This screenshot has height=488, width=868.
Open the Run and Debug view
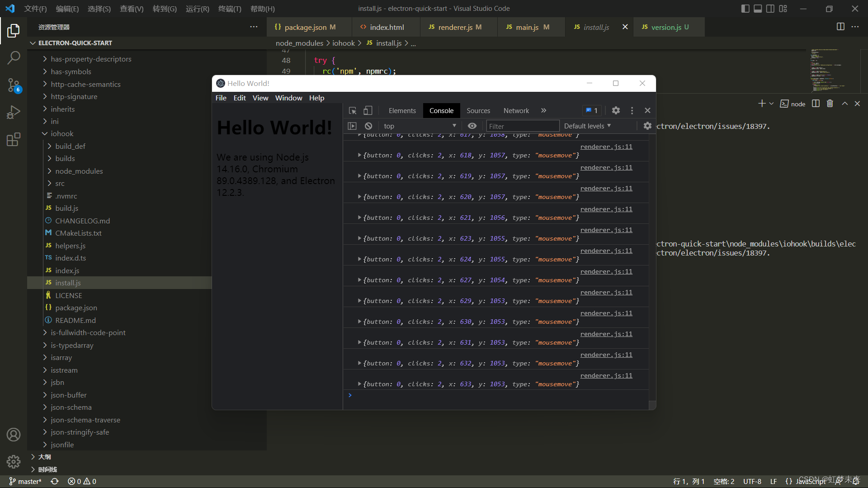pos(14,112)
